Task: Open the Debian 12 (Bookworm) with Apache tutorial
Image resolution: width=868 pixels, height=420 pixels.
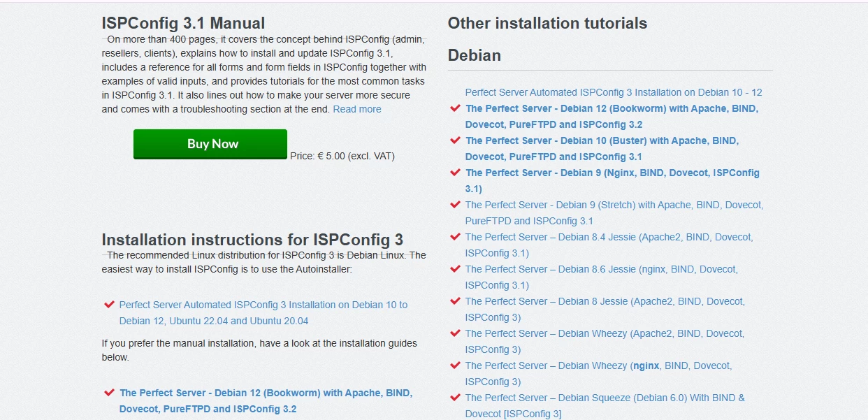Action: (612, 116)
